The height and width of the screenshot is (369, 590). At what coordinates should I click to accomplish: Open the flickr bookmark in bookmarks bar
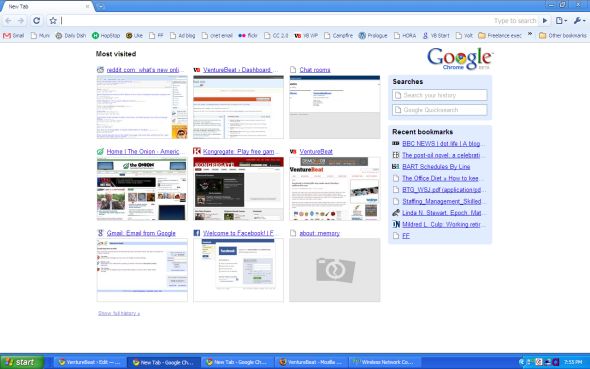[248, 36]
